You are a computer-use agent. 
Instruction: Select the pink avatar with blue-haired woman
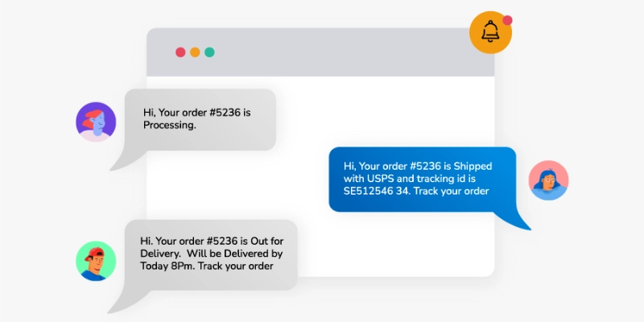[x=548, y=180]
